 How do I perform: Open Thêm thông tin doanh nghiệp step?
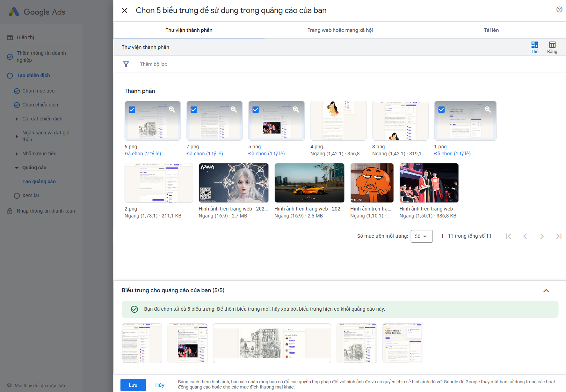point(41,57)
